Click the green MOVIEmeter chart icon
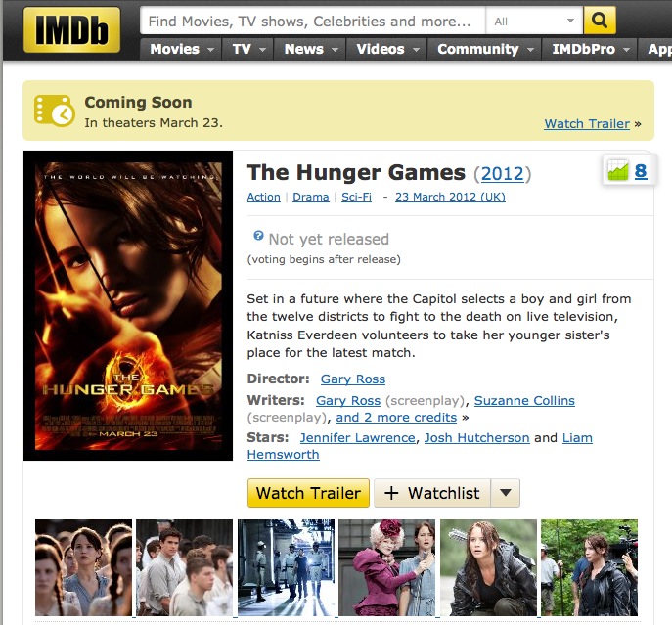This screenshot has height=625, width=672. coord(618,170)
